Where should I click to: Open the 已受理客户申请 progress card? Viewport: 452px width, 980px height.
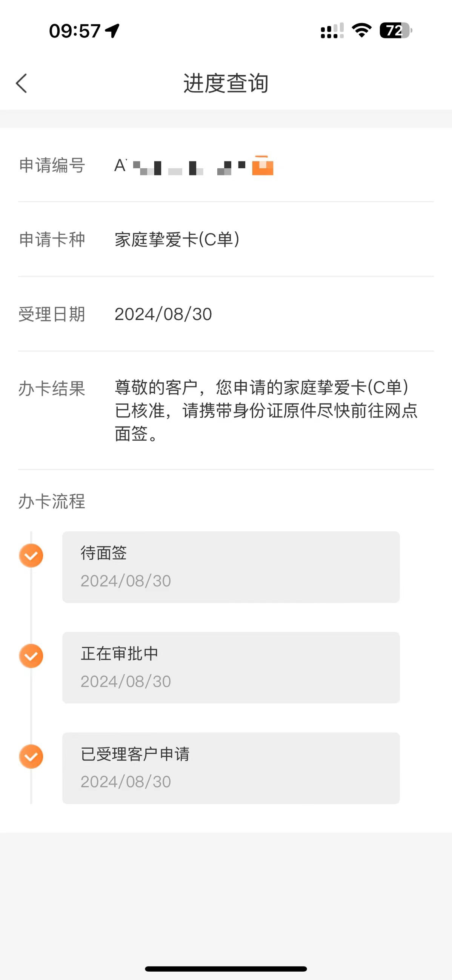pyautogui.click(x=231, y=768)
